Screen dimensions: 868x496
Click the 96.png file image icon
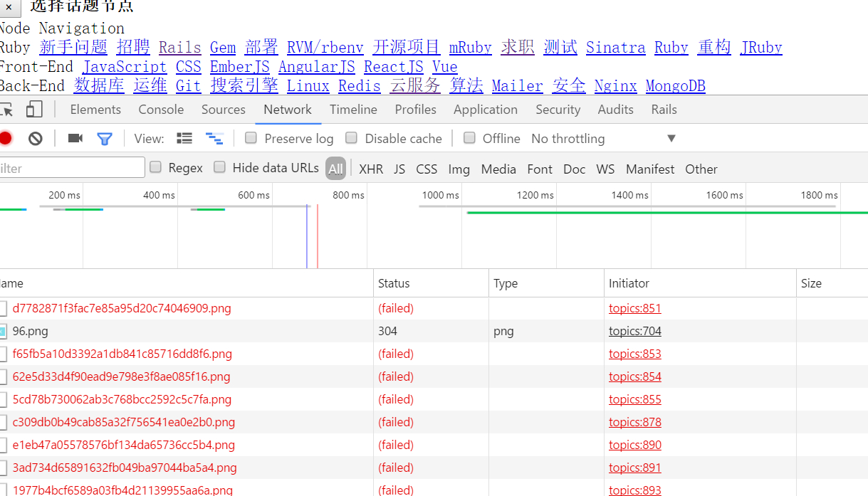click(x=3, y=331)
